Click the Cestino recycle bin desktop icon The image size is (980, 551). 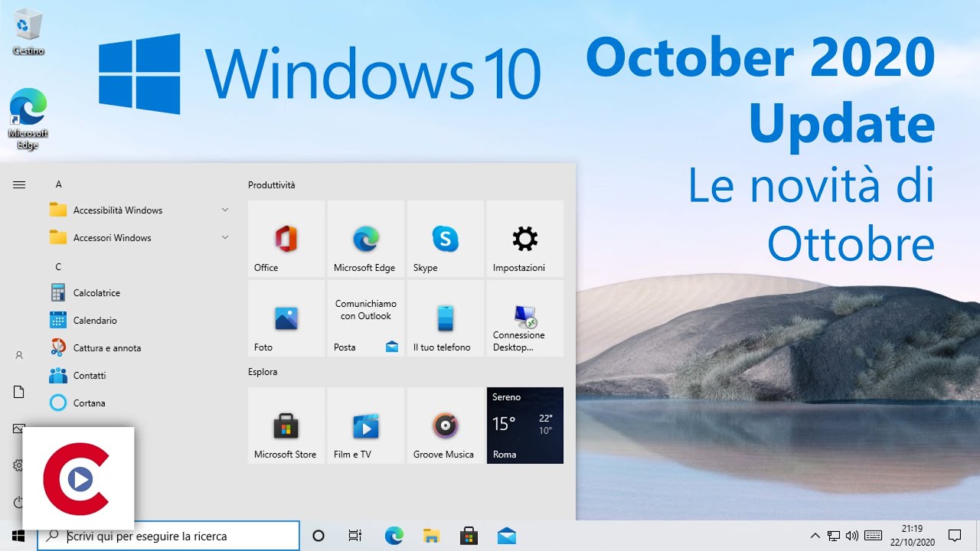point(28,33)
